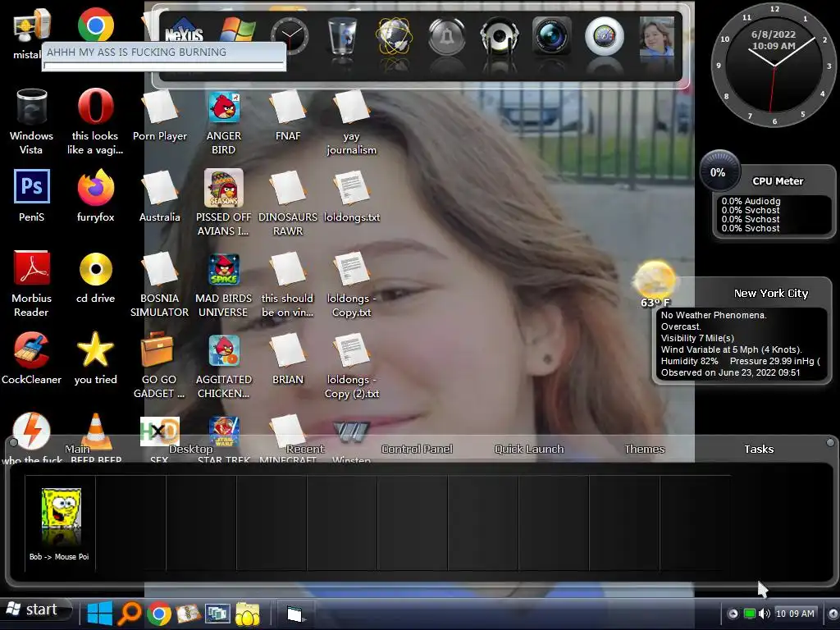The height and width of the screenshot is (630, 840).
Task: Click the CPU Meter widget title
Action: pos(778,181)
